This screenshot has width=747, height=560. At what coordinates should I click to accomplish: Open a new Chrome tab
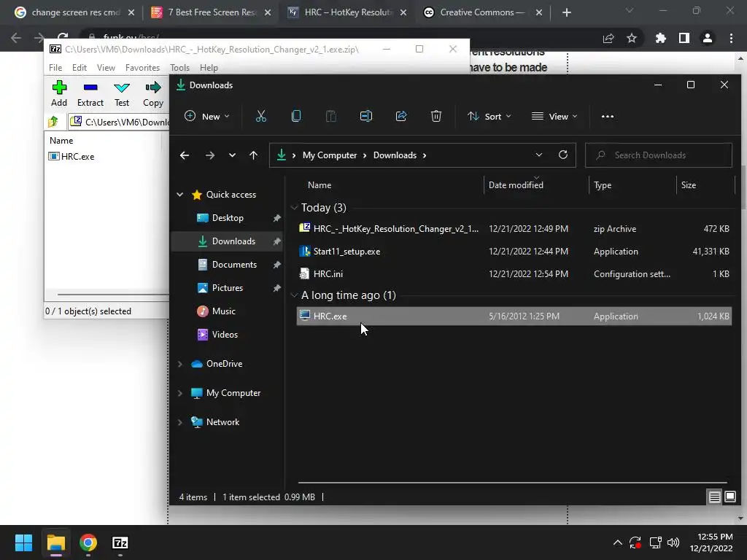566,12
